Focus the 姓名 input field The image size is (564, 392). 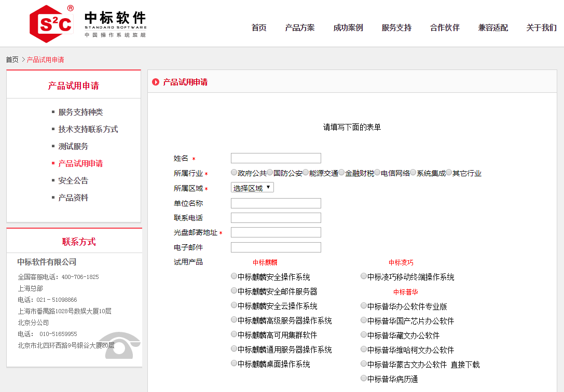pos(276,158)
